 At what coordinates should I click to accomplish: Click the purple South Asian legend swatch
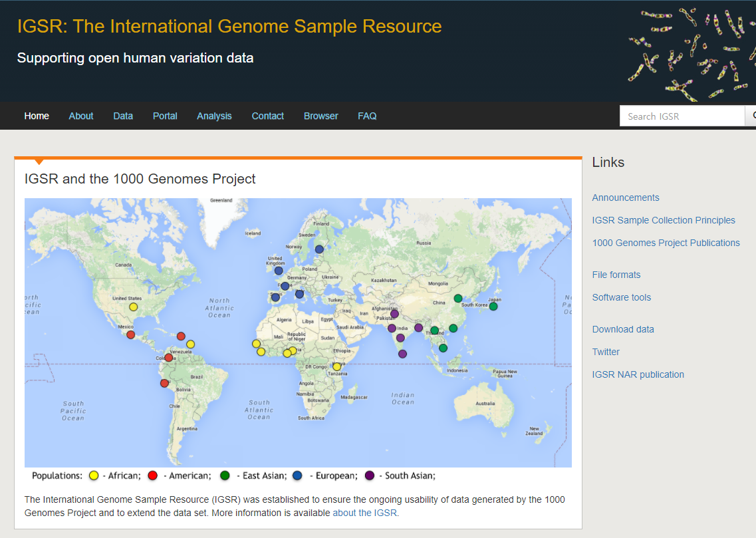(x=370, y=475)
